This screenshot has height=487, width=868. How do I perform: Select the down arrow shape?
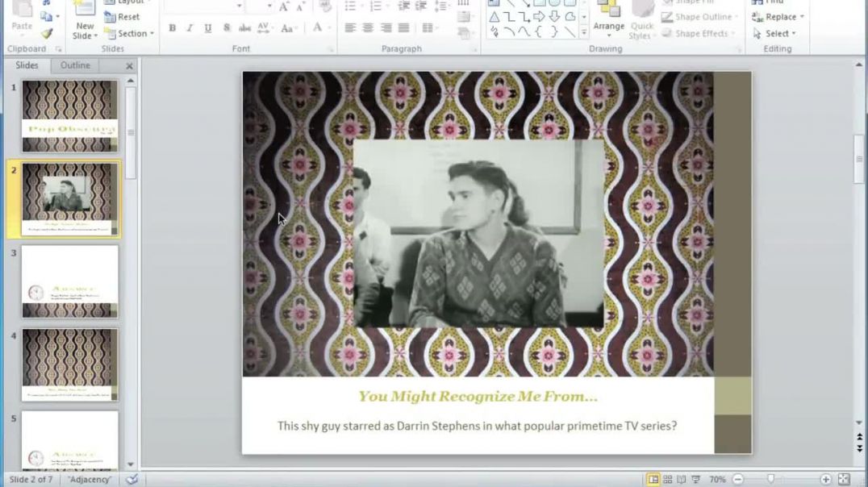pos(554,17)
